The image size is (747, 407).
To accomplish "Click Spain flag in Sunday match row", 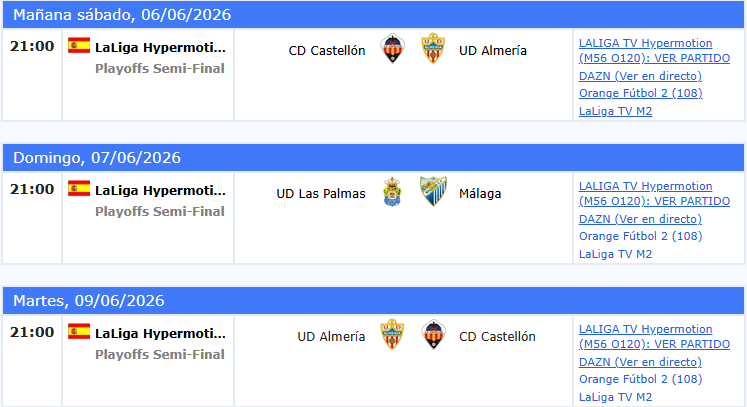I will 79,188.
